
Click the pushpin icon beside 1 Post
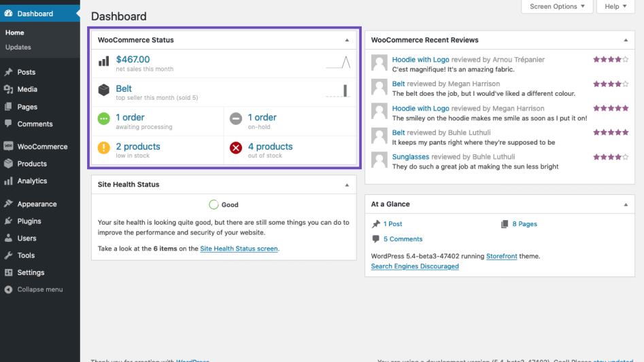pos(376,224)
